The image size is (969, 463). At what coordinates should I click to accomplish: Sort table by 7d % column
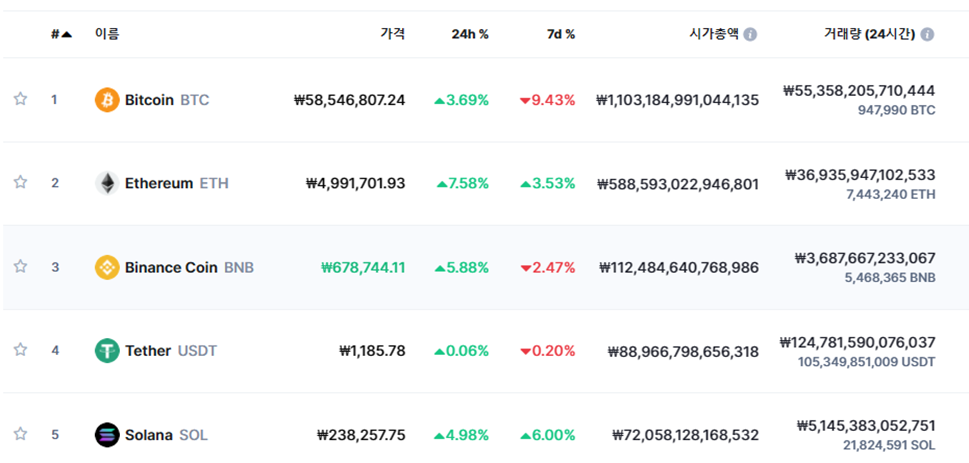[x=561, y=35]
